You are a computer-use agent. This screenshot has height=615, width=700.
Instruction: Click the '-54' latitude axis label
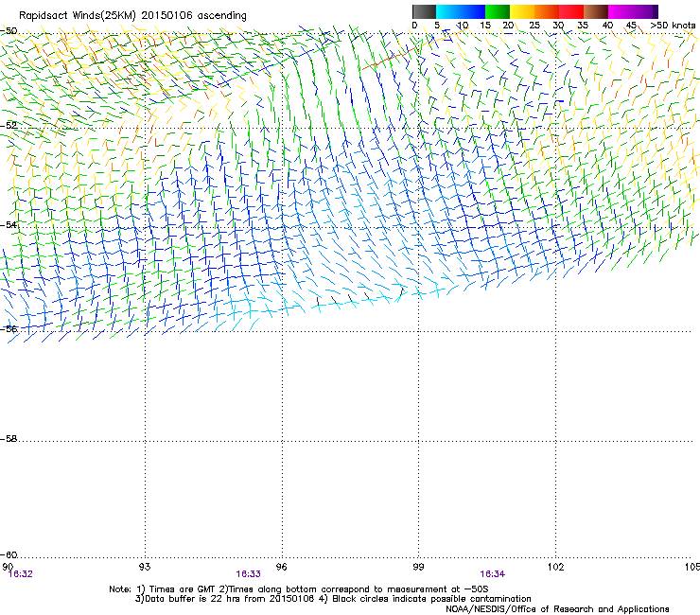click(9, 224)
